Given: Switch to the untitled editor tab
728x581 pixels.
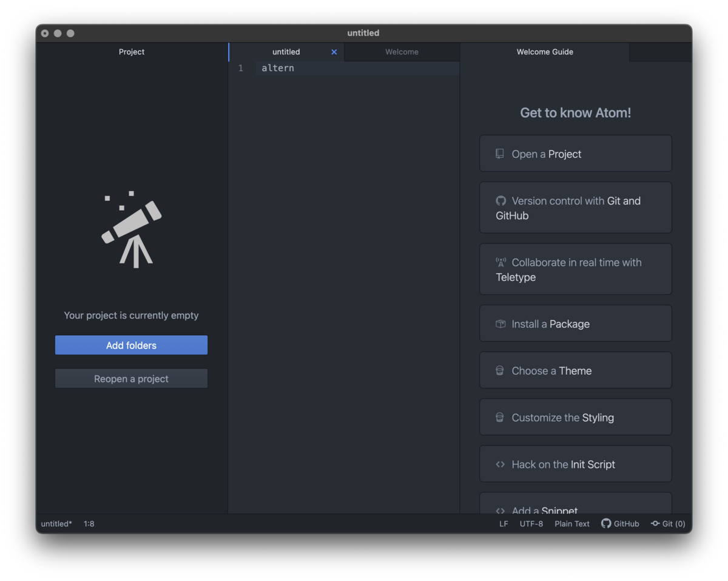Looking at the screenshot, I should pos(286,52).
